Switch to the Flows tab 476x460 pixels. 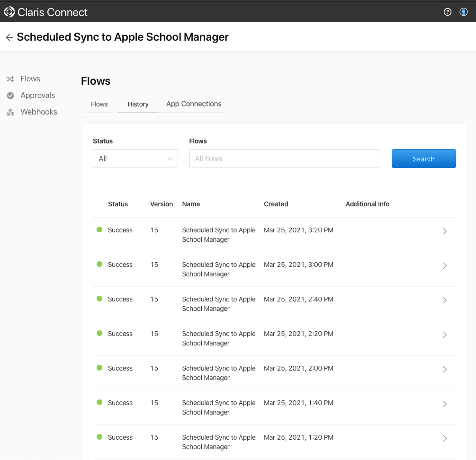click(x=99, y=104)
